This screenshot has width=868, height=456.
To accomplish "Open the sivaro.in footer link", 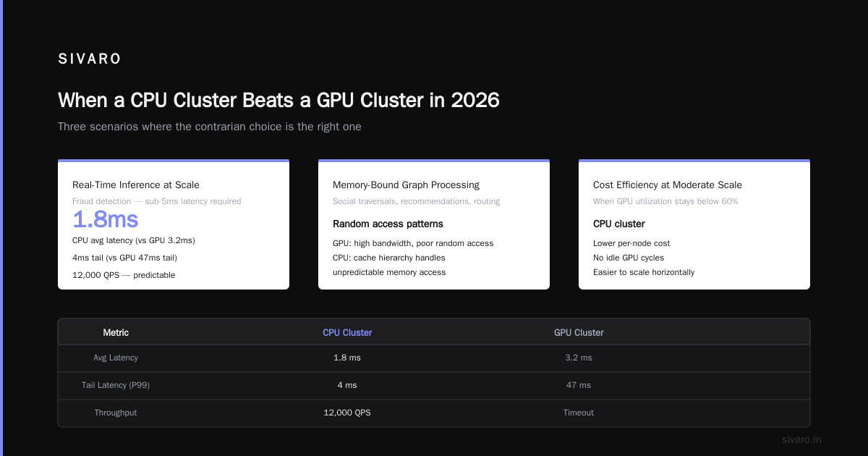I will 802,439.
